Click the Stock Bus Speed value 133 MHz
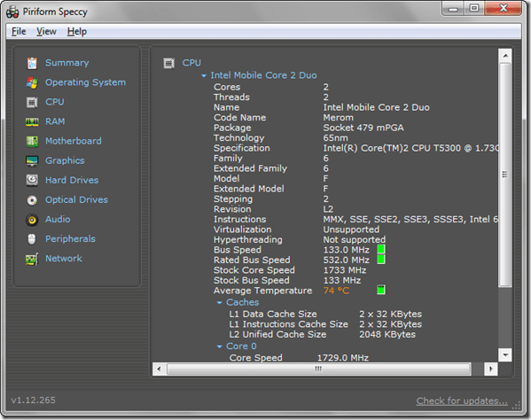531x420 pixels. pos(341,281)
